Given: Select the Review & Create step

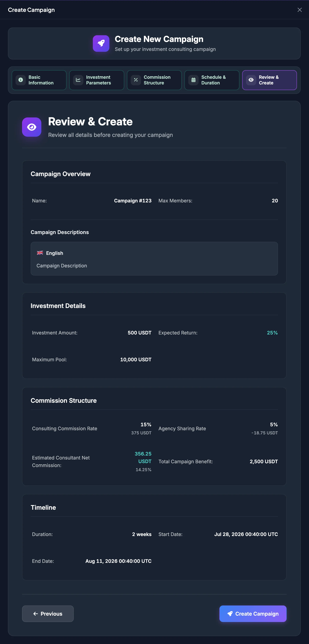Looking at the screenshot, I should click(x=269, y=80).
